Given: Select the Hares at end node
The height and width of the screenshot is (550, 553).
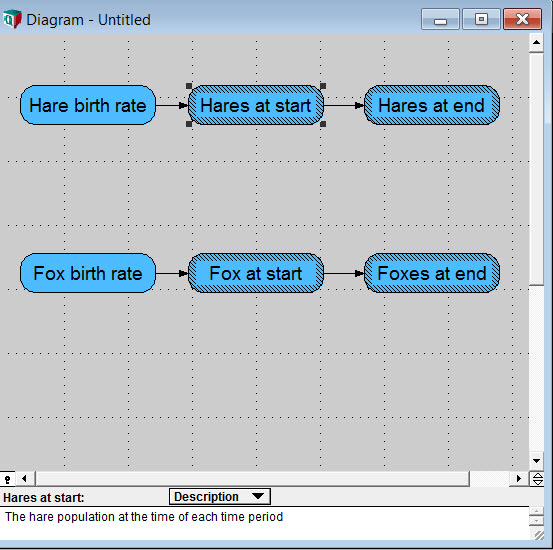Looking at the screenshot, I should pos(432,105).
